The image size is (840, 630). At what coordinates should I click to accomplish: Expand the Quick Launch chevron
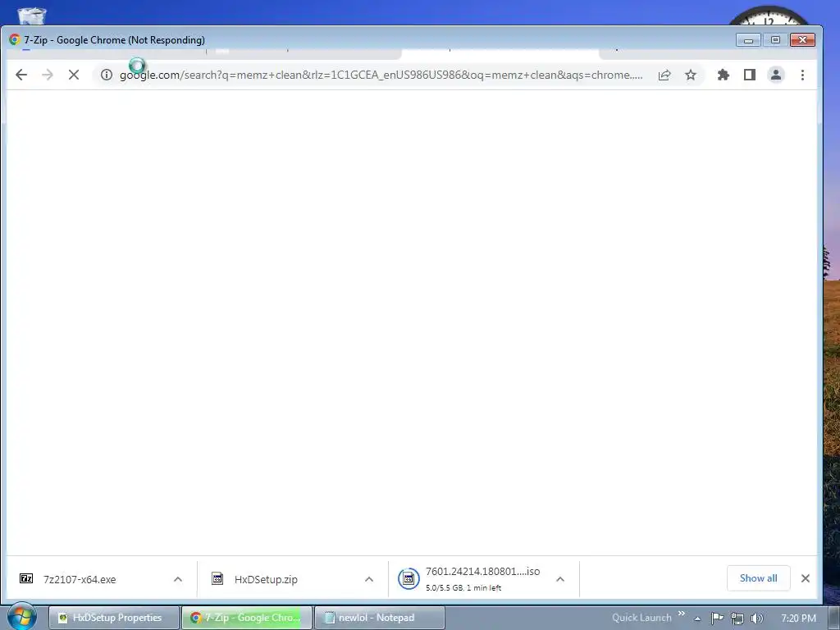pos(682,614)
